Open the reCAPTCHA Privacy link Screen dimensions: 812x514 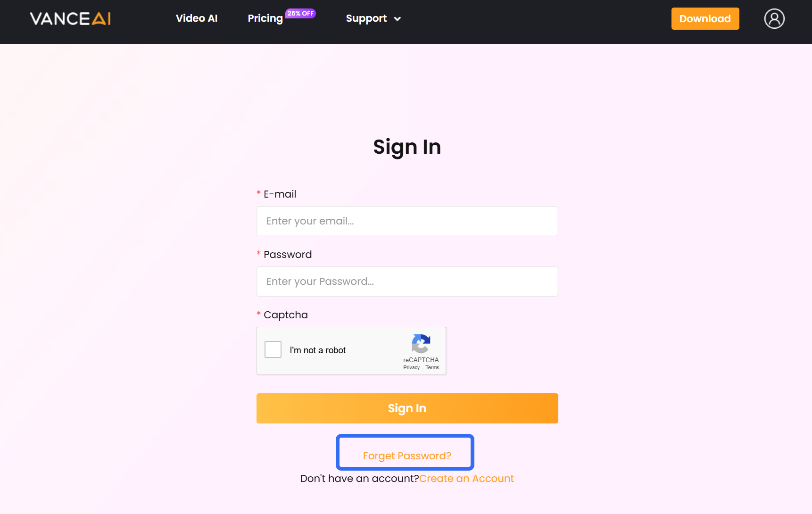[x=411, y=368]
